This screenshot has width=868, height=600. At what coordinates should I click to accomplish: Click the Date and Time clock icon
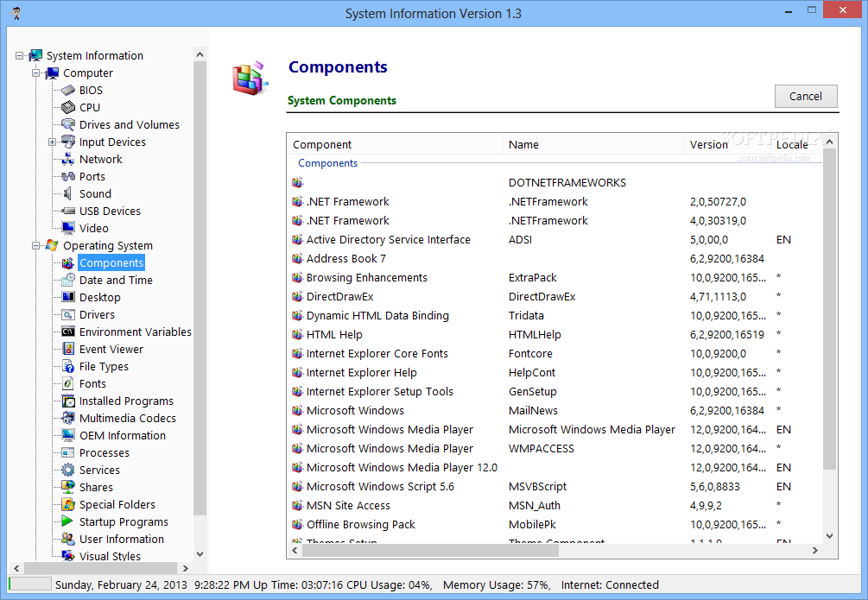pos(68,280)
